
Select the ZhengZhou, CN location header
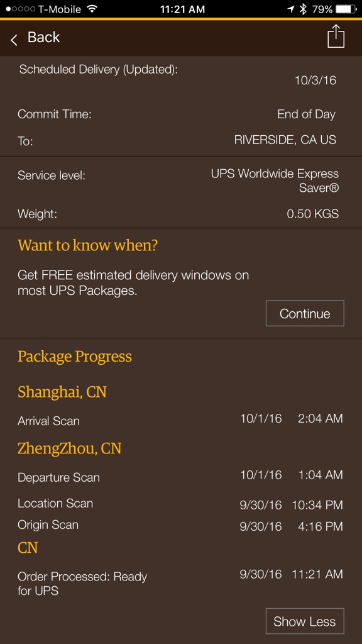tap(69, 448)
